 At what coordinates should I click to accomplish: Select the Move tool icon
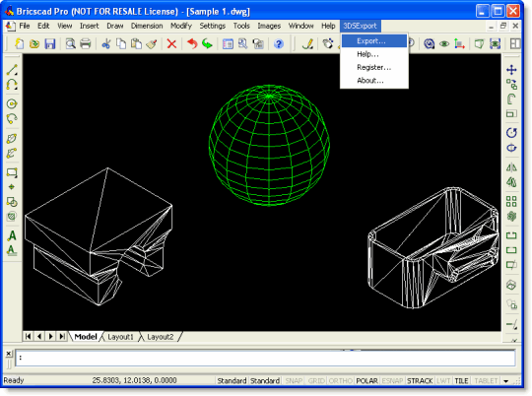(x=511, y=70)
